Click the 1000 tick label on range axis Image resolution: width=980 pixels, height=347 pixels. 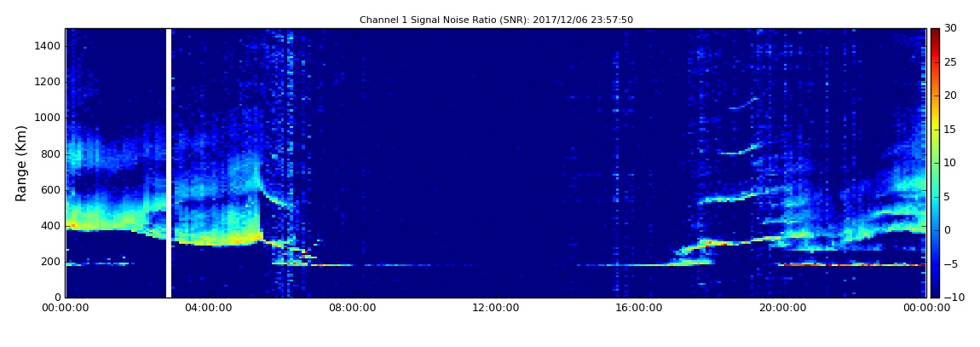coord(48,119)
